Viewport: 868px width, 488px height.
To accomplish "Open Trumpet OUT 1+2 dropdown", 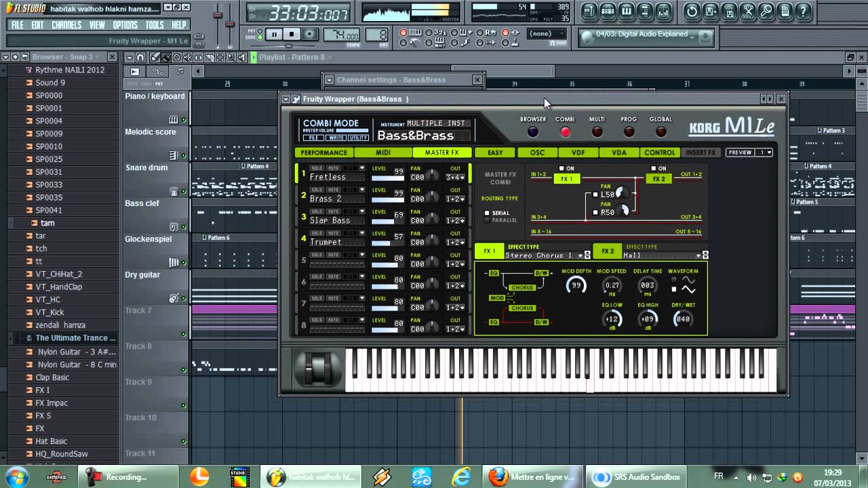I will pyautogui.click(x=456, y=243).
